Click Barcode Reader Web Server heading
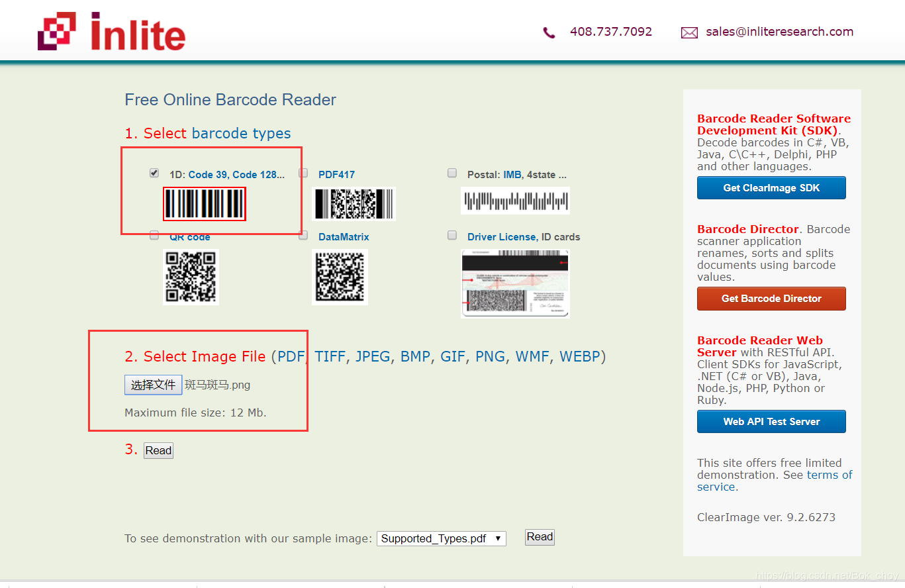Screen dimensions: 905x588 click(x=760, y=346)
